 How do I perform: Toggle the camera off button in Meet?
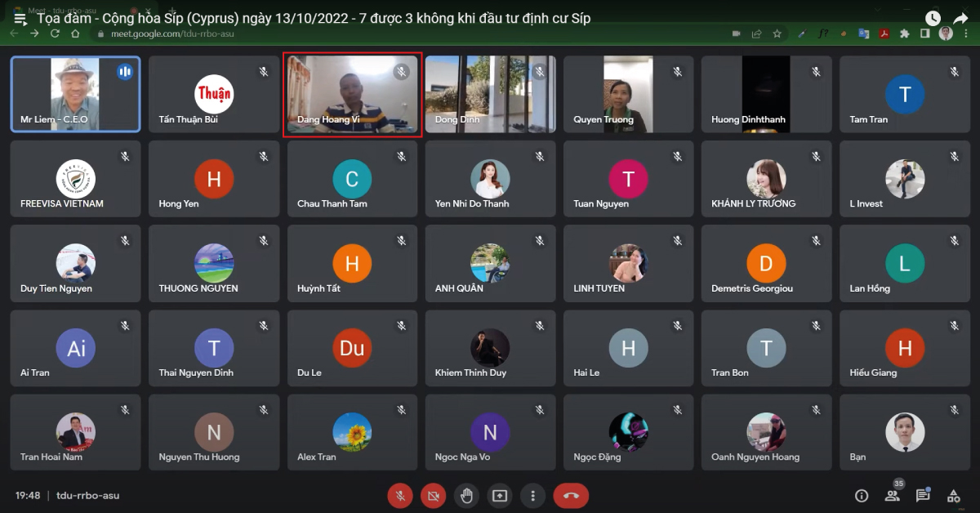point(434,495)
